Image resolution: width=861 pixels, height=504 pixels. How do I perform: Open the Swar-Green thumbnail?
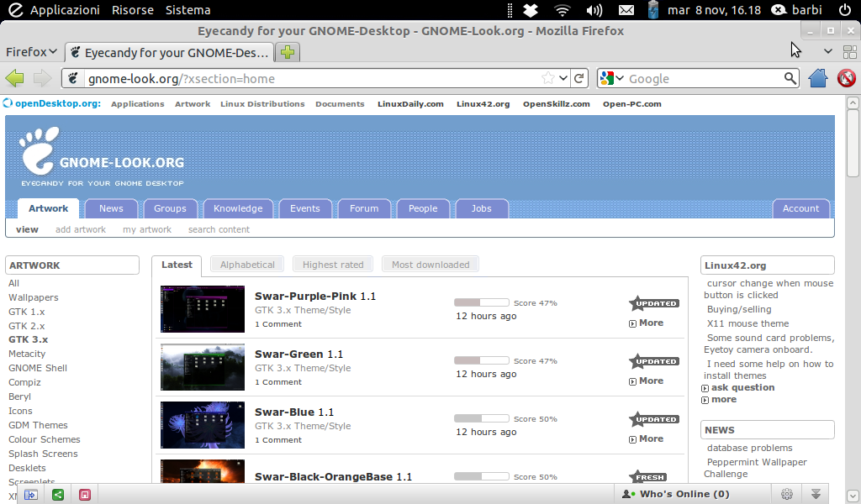[x=202, y=367]
